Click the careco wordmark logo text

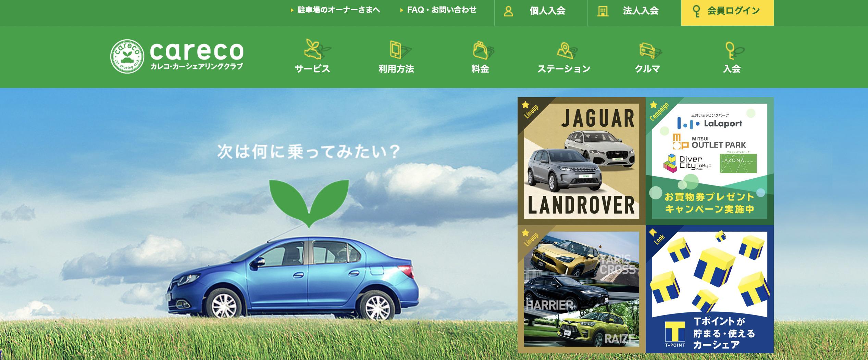[x=197, y=51]
